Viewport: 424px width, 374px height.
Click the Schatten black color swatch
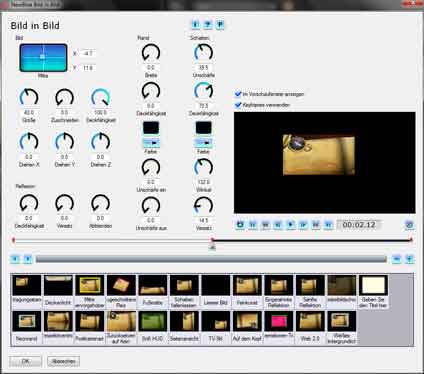pyautogui.click(x=203, y=128)
